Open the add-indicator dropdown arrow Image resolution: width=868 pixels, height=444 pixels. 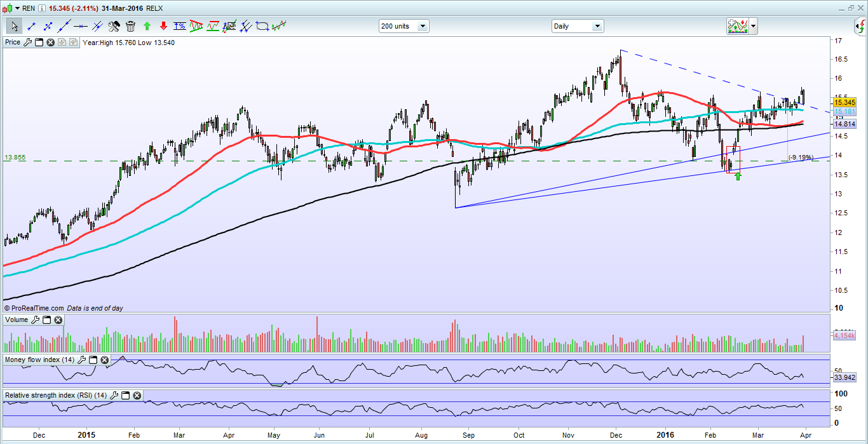tap(754, 26)
